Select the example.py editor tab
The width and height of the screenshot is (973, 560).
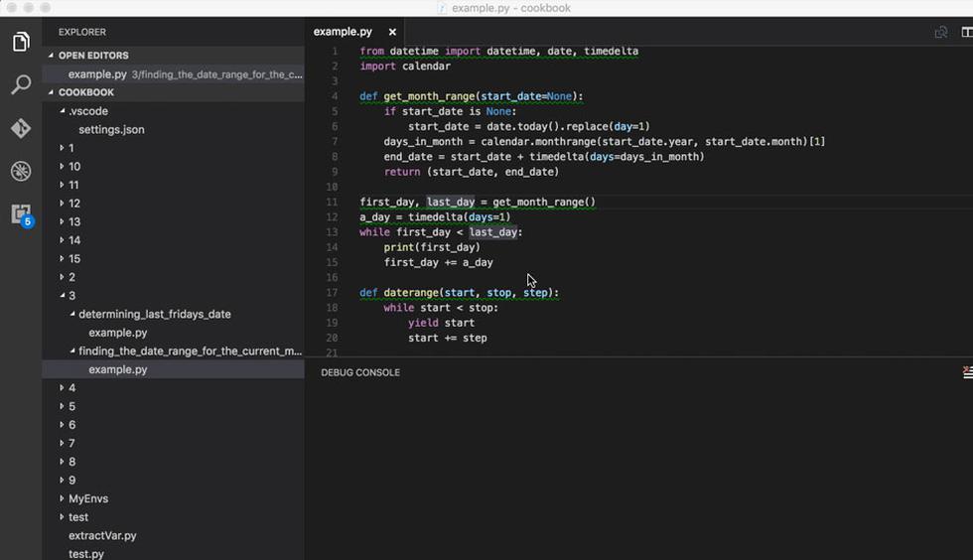[343, 32]
